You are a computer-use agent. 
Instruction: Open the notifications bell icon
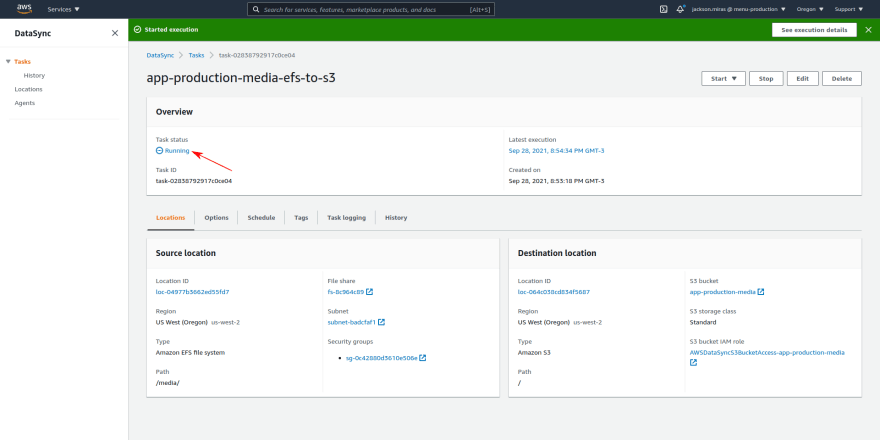[x=680, y=9]
